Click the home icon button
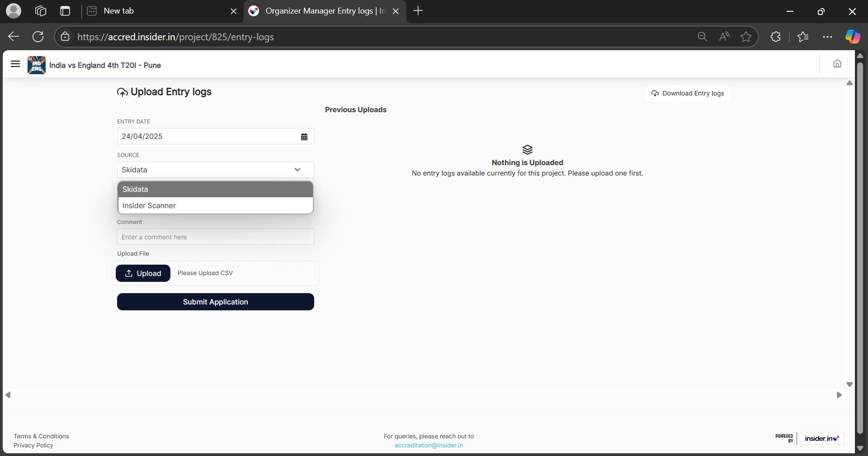Viewport: 868px width, 456px height. (x=837, y=64)
